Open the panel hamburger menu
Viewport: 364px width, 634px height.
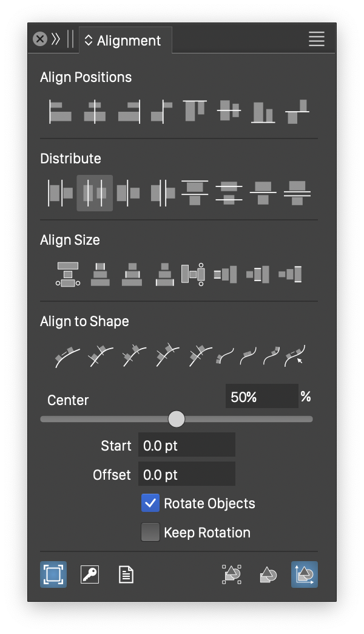[x=317, y=39]
